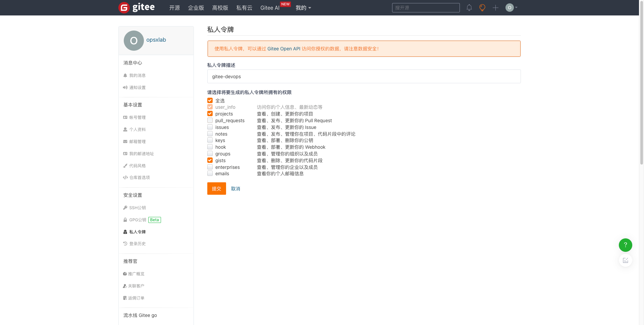
Task: Open 帐号管理 in sidebar
Action: [x=138, y=118]
